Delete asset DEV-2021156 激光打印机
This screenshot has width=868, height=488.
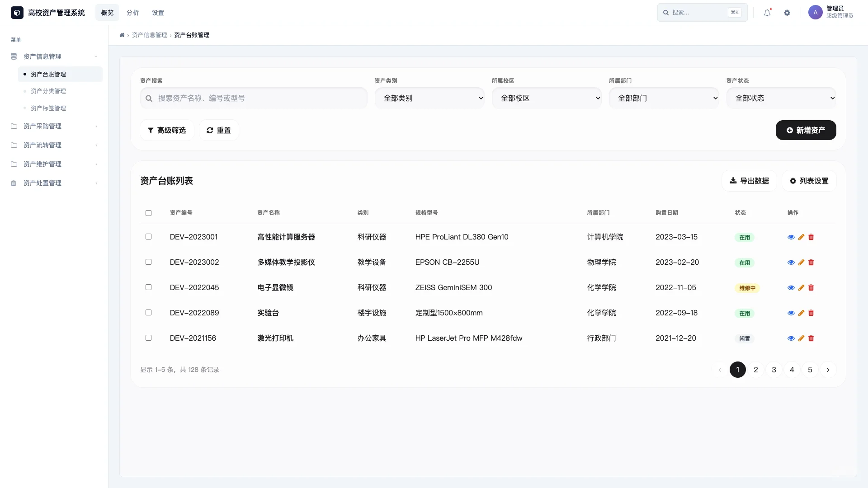pos(811,338)
